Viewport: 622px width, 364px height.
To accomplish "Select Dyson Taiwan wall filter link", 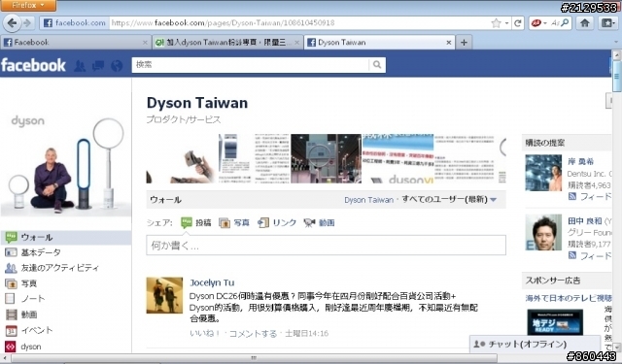I will click(x=368, y=200).
